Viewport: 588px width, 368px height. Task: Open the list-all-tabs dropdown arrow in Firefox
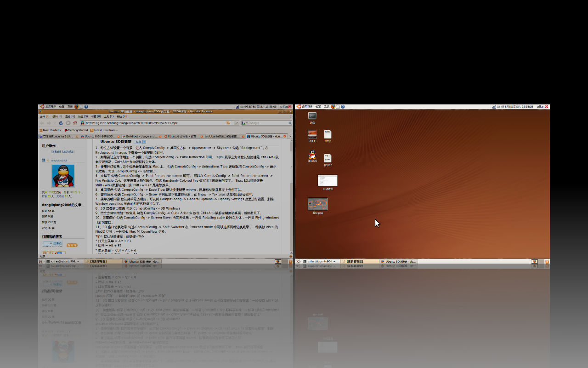coord(290,136)
